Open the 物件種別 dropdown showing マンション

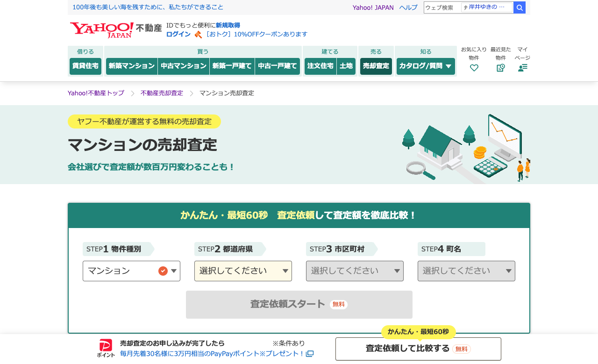[131, 271]
